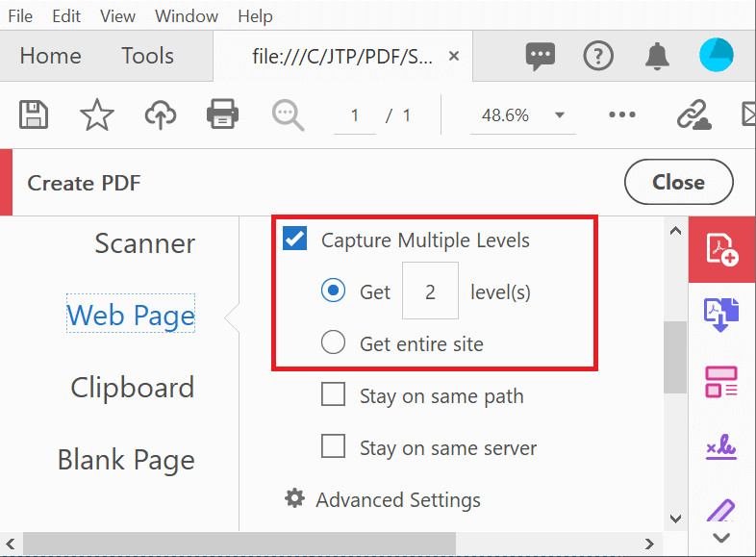
Task: Open Advanced Settings link
Action: click(398, 499)
